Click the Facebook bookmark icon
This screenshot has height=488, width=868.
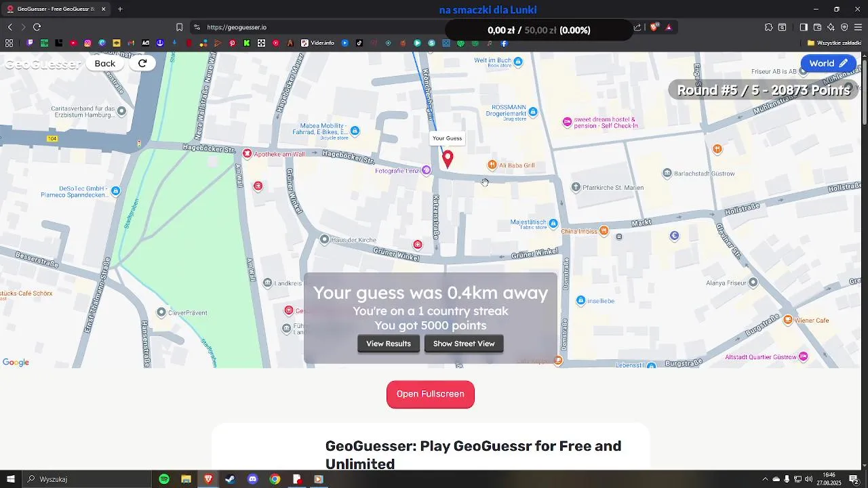pos(504,43)
